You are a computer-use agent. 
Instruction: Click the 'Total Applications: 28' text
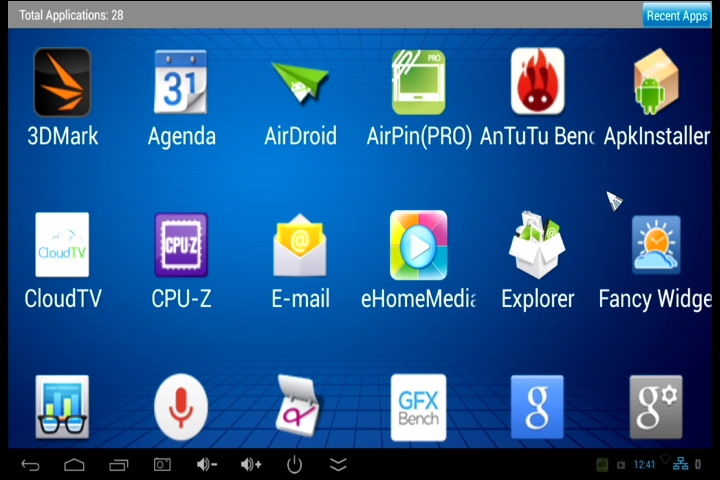coord(71,15)
